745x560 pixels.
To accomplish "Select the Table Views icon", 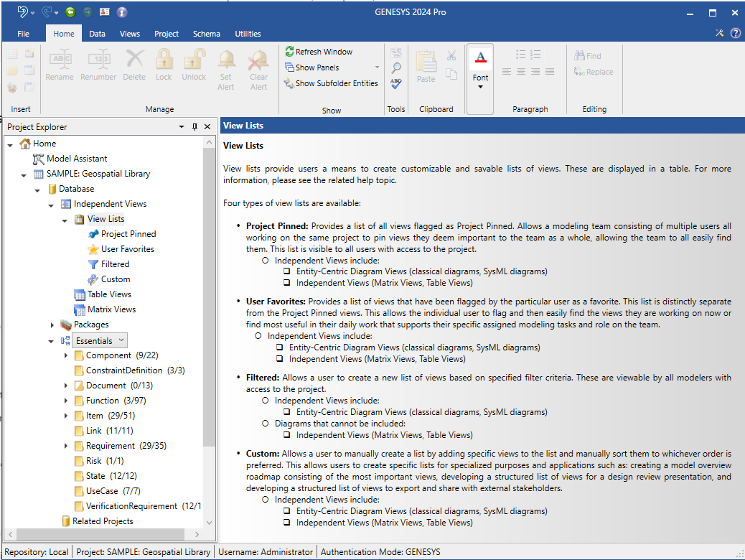I will [79, 294].
